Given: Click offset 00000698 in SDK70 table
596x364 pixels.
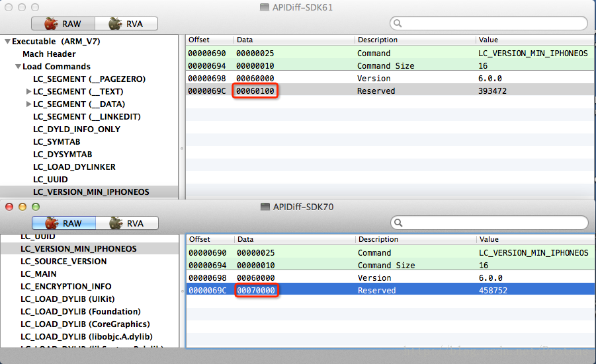Looking at the screenshot, I should pyautogui.click(x=208, y=278).
